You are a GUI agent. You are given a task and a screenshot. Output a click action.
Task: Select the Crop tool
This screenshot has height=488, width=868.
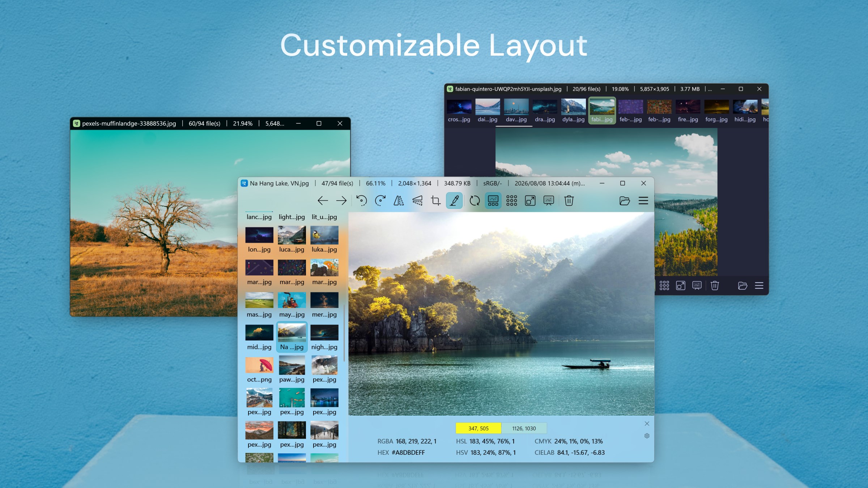[436, 201]
